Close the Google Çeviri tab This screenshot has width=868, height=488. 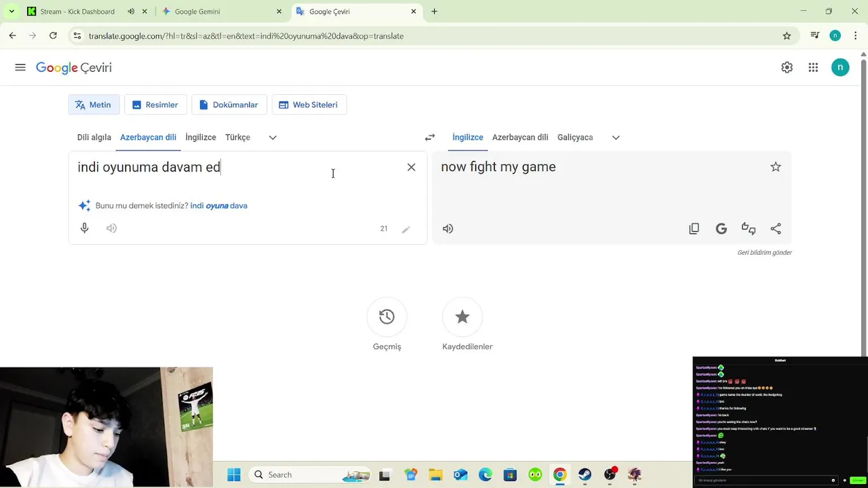click(x=414, y=12)
